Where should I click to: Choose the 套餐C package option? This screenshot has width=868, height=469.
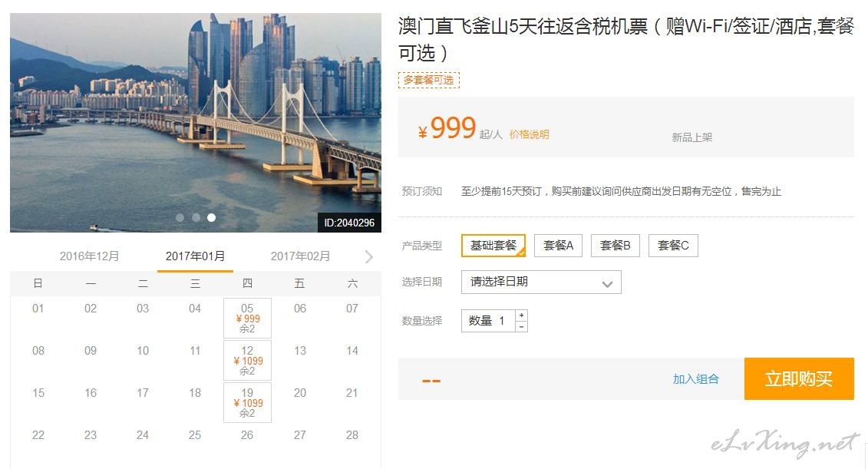click(x=673, y=246)
